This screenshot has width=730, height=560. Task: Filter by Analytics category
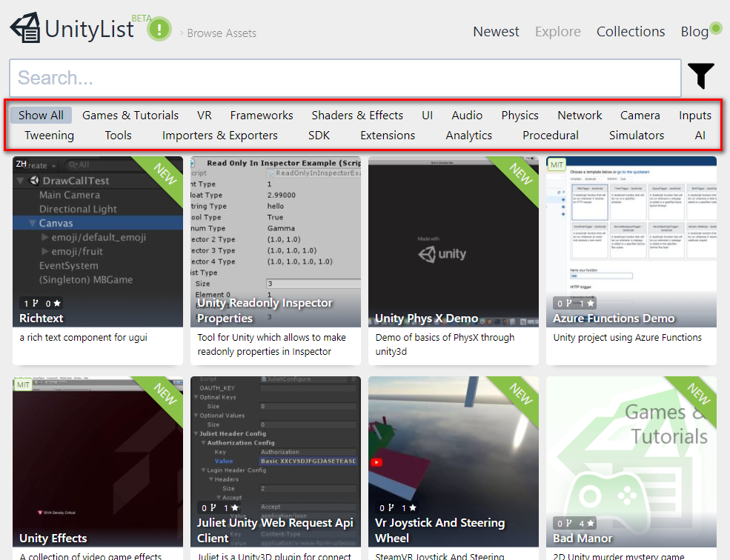(x=469, y=136)
